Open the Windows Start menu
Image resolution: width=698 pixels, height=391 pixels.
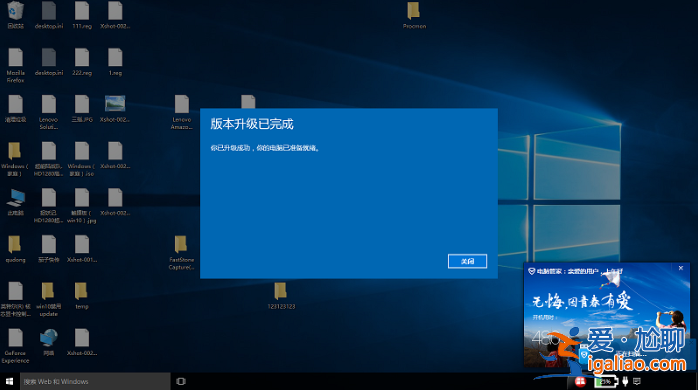(x=9, y=382)
